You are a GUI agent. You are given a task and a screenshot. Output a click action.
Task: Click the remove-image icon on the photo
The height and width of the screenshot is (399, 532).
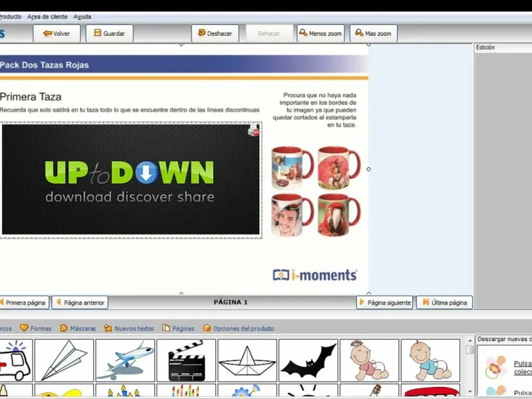pyautogui.click(x=254, y=130)
